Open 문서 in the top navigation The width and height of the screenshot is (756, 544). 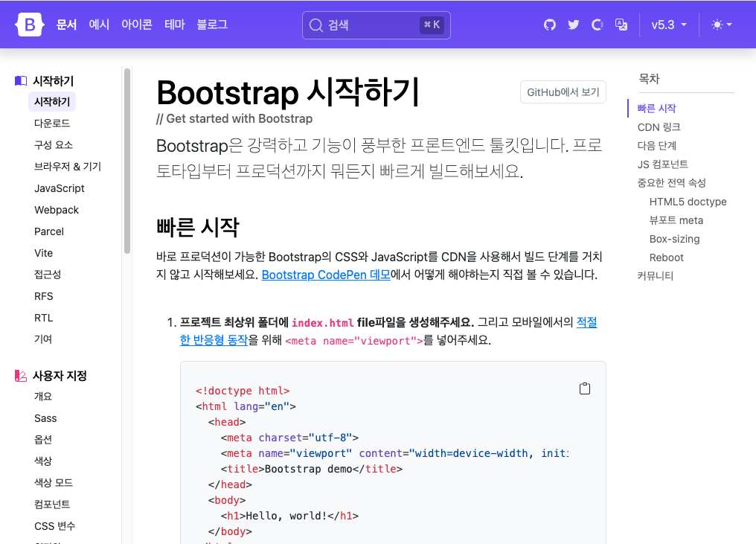[x=66, y=25]
